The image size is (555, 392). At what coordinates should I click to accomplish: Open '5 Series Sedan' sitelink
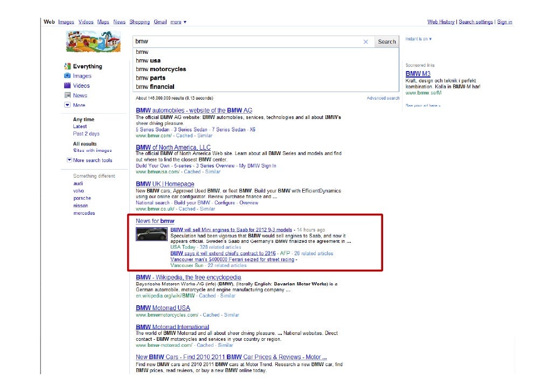pyautogui.click(x=152, y=129)
